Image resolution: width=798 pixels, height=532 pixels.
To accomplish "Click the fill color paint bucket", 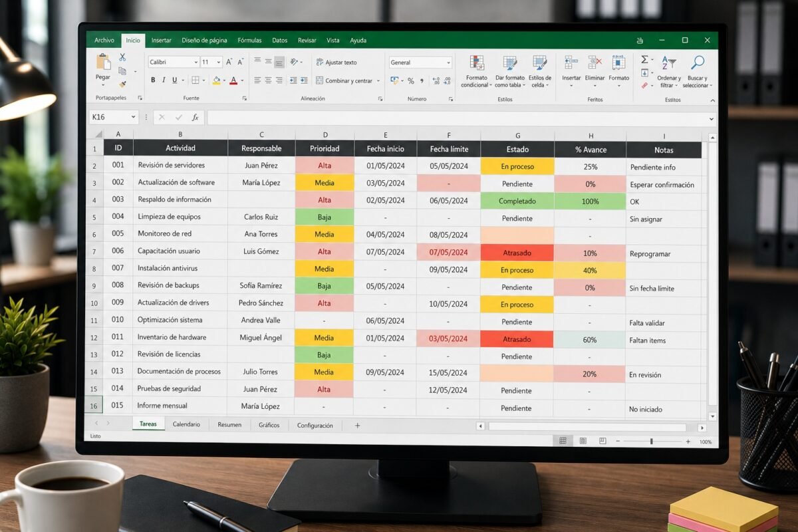I will tap(216, 80).
